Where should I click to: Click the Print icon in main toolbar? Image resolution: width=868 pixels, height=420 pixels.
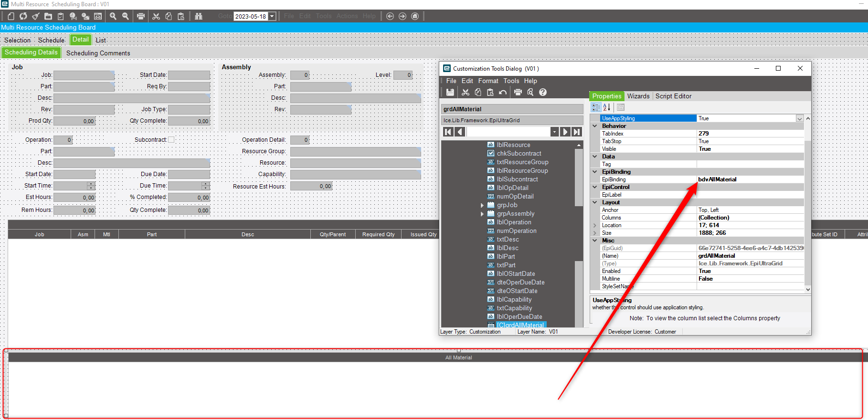point(141,16)
